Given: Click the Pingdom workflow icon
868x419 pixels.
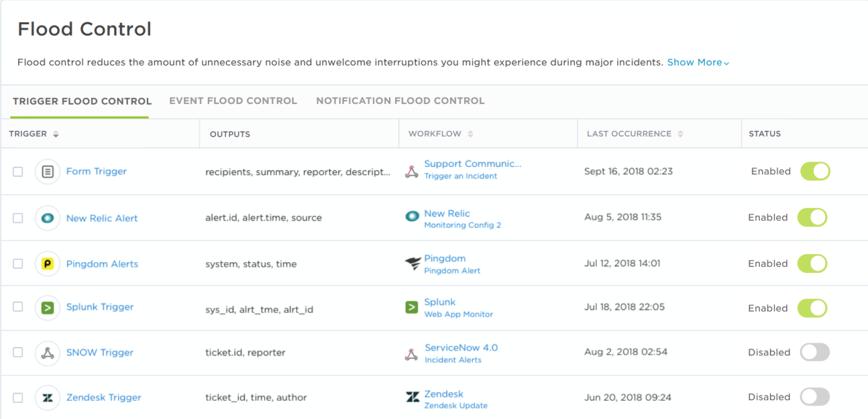Looking at the screenshot, I should click(412, 264).
